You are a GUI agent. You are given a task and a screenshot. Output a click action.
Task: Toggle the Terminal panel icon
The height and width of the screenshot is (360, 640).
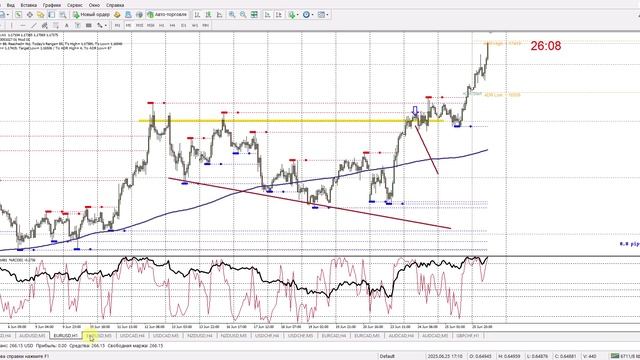pyautogui.click(x=51, y=15)
